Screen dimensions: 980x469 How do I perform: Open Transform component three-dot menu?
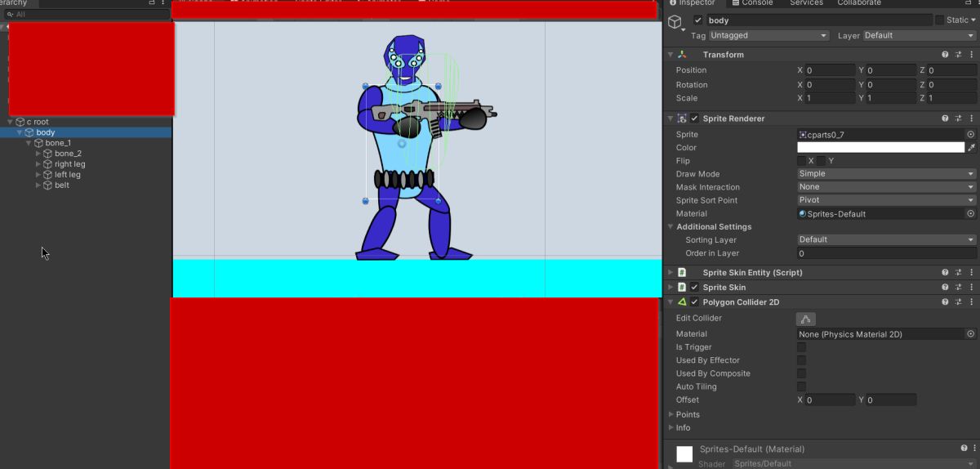(x=972, y=55)
